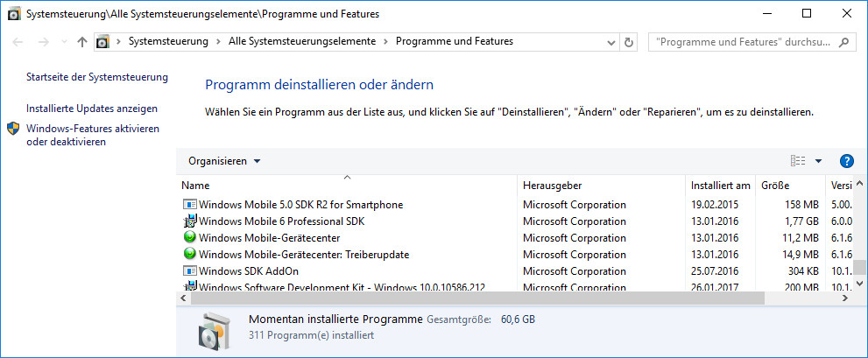This screenshot has width=868, height=358.
Task: Click the back navigation arrow
Action: 19,42
